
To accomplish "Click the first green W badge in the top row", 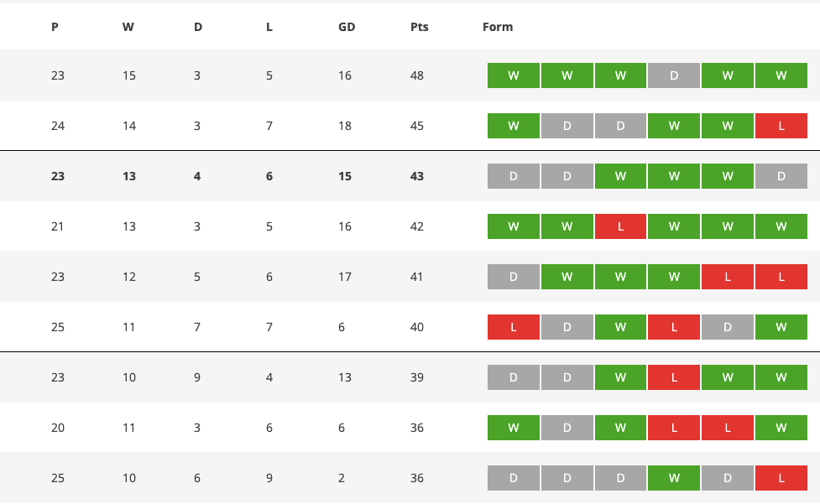I will pyautogui.click(x=514, y=75).
